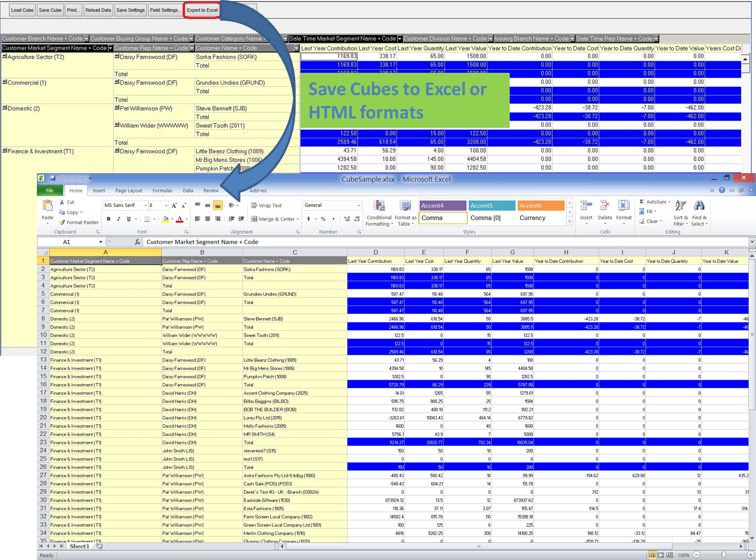Click the Export to Excel button
This screenshot has height=560, width=756.
(202, 10)
